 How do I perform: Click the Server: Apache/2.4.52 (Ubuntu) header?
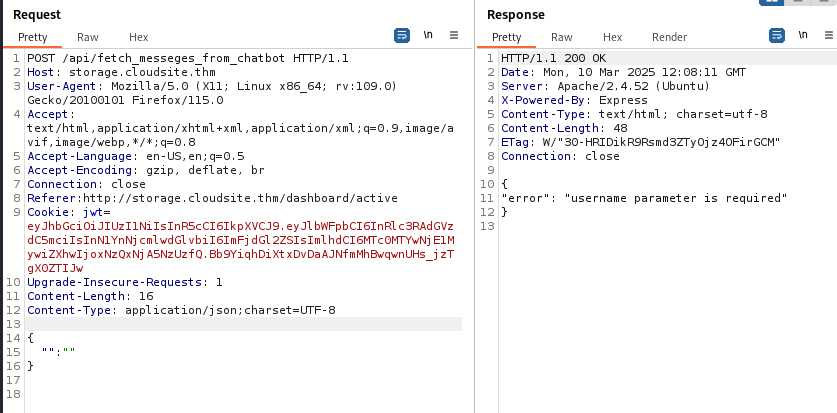(606, 86)
